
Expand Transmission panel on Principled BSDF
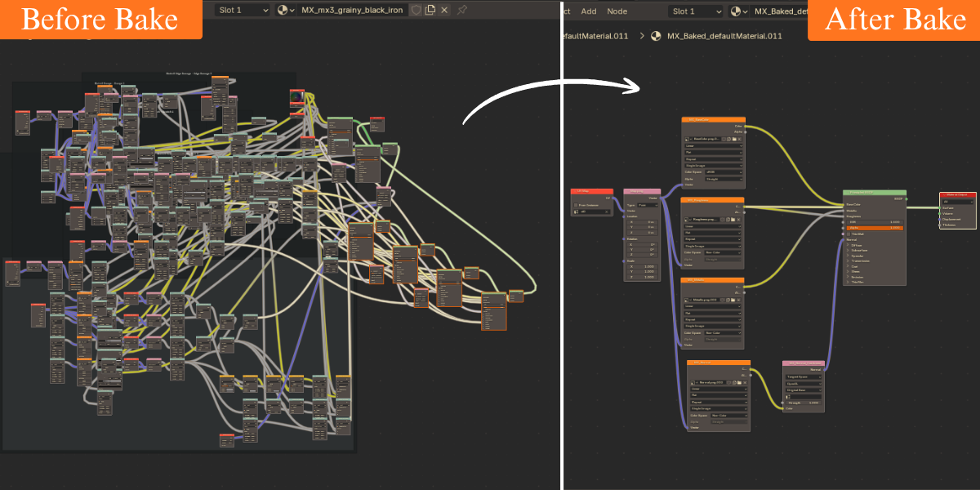pos(857,261)
